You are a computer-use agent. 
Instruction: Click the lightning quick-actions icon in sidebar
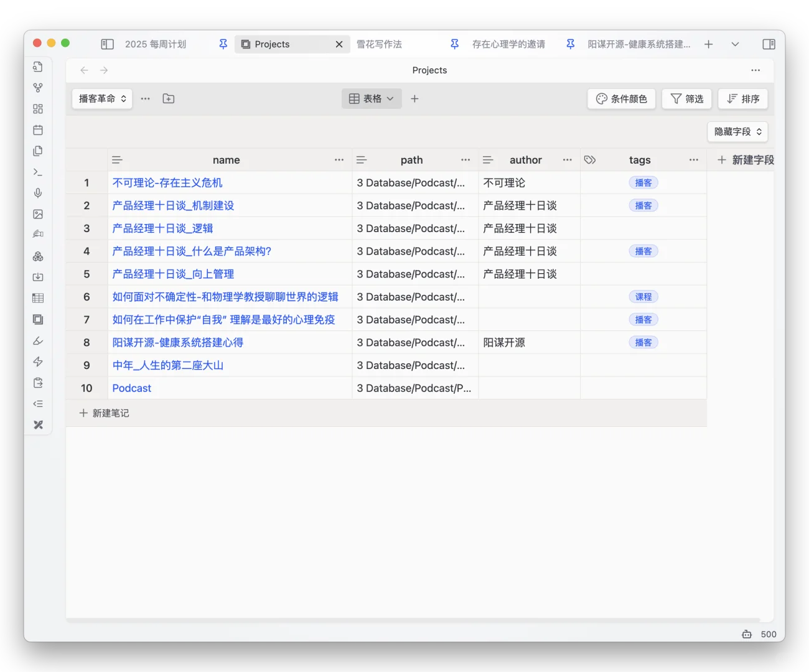[37, 361]
